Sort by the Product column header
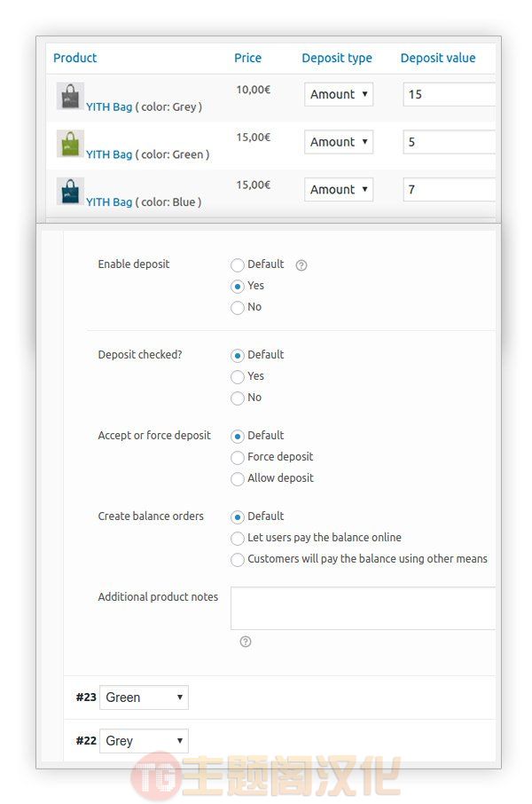 pyautogui.click(x=74, y=58)
